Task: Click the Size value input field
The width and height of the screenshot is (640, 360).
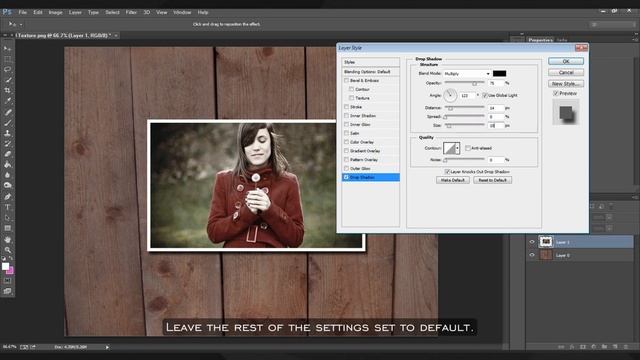Action: click(x=496, y=126)
